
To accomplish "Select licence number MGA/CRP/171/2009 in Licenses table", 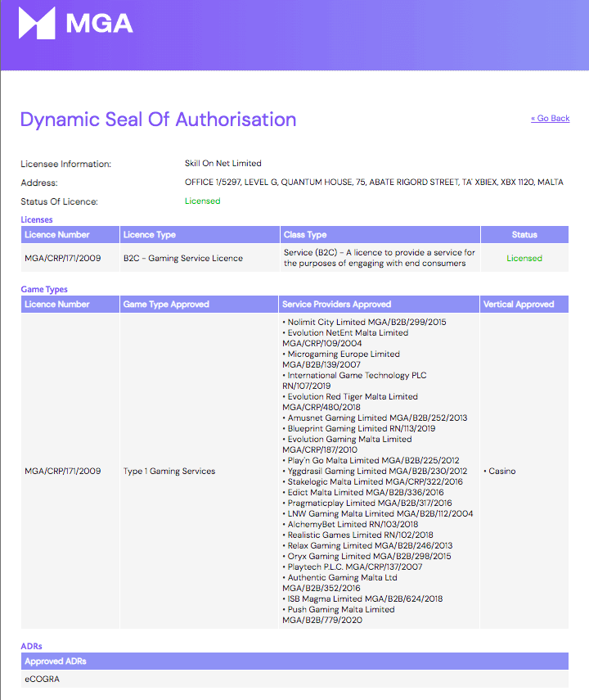I will coord(63,258).
